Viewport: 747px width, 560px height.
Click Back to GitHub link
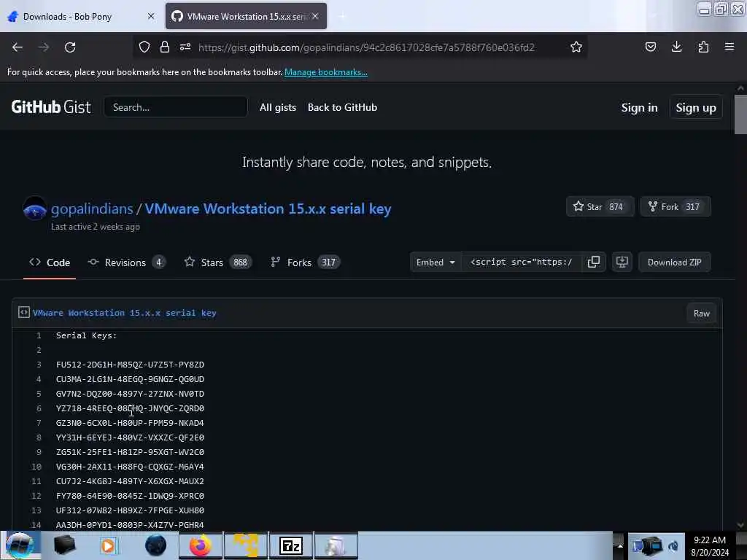point(342,107)
